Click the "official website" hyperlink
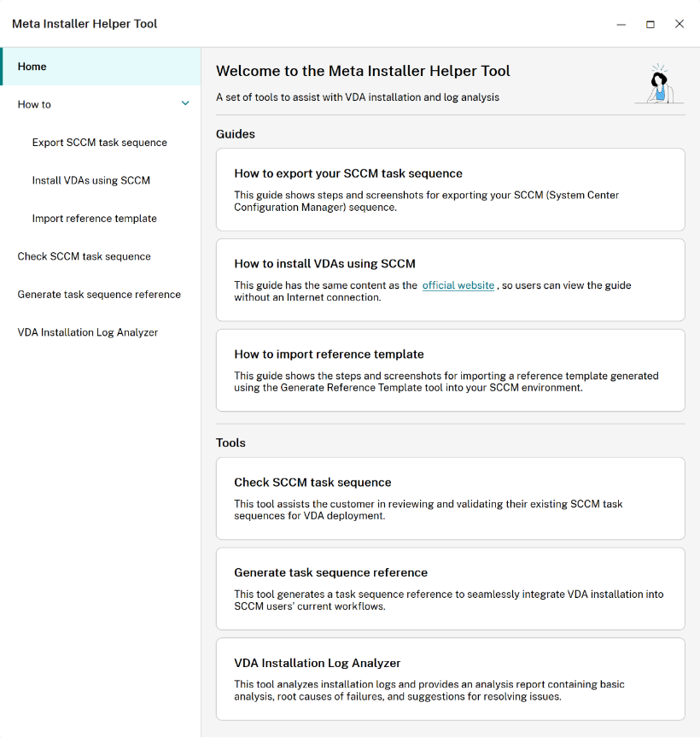Image resolution: width=700 pixels, height=738 pixels. (x=458, y=285)
